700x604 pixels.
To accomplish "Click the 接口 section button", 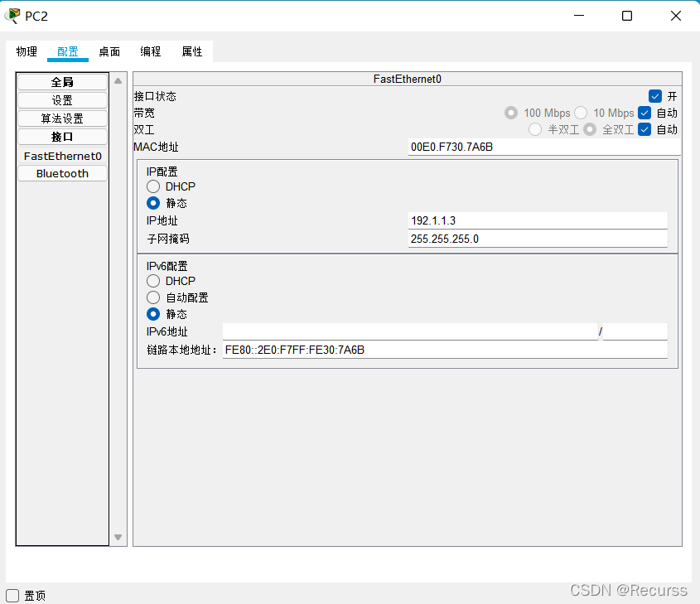I will click(62, 137).
